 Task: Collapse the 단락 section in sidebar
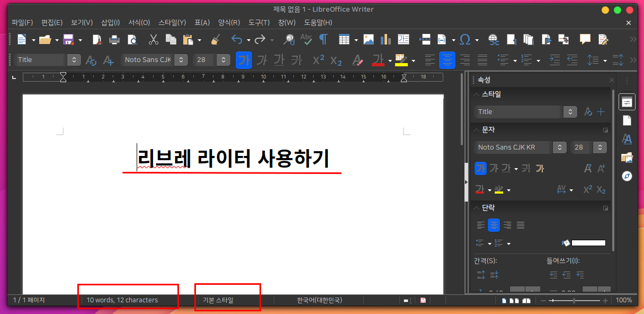[x=477, y=208]
